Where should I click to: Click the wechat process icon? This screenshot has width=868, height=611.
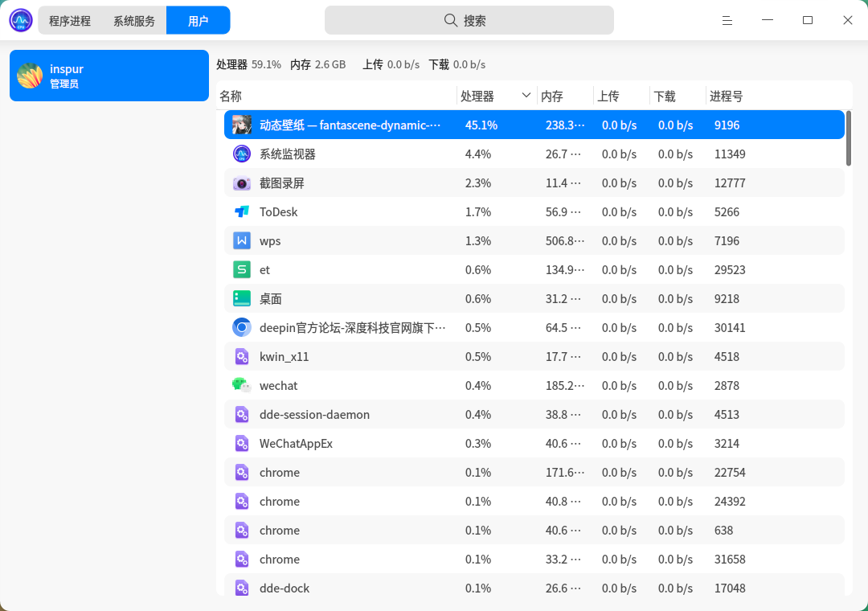point(242,385)
